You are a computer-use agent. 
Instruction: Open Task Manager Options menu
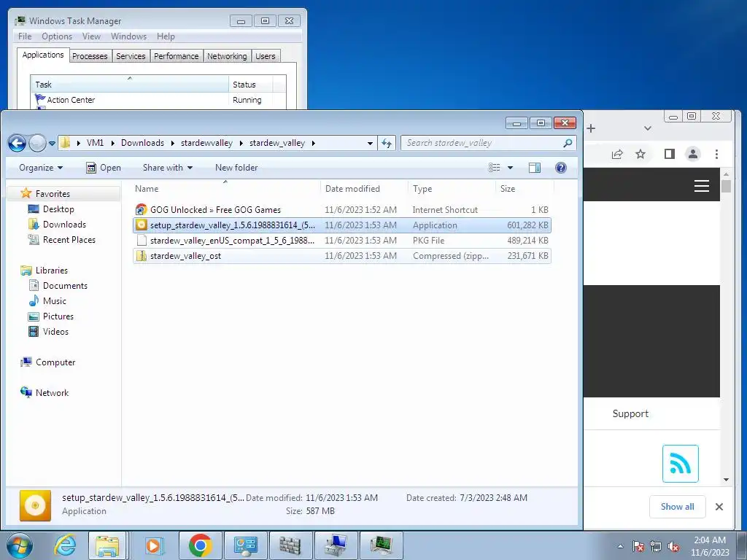[57, 36]
